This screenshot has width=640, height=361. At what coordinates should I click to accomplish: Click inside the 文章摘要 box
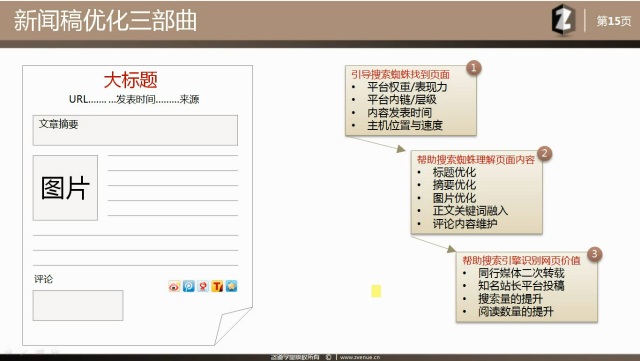pos(135,130)
